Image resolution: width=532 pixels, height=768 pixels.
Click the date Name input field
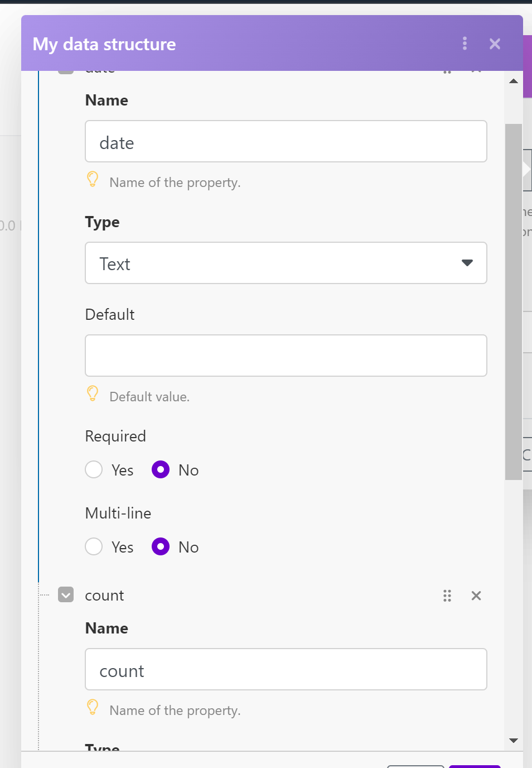pos(286,142)
